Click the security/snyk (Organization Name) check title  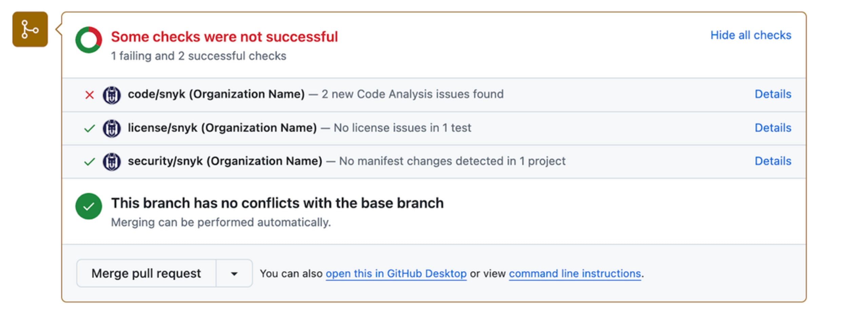click(225, 161)
